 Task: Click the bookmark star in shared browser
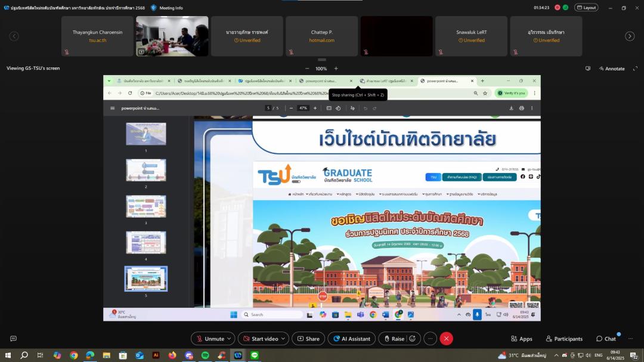[x=485, y=93]
